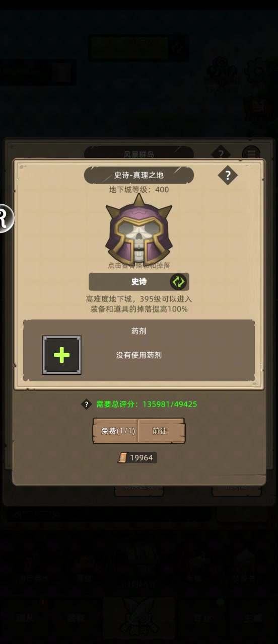This screenshot has width=278, height=644.
Task: Click the floating R button on the left edge
Action: click(5, 218)
